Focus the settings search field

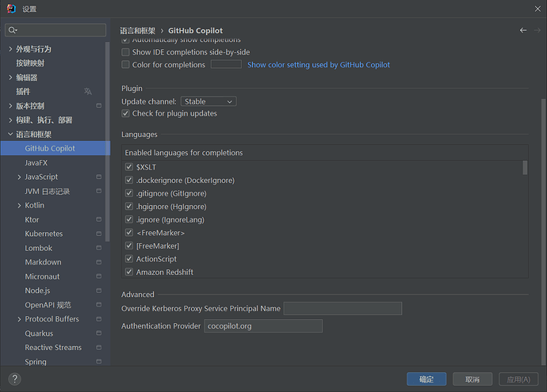(x=55, y=30)
